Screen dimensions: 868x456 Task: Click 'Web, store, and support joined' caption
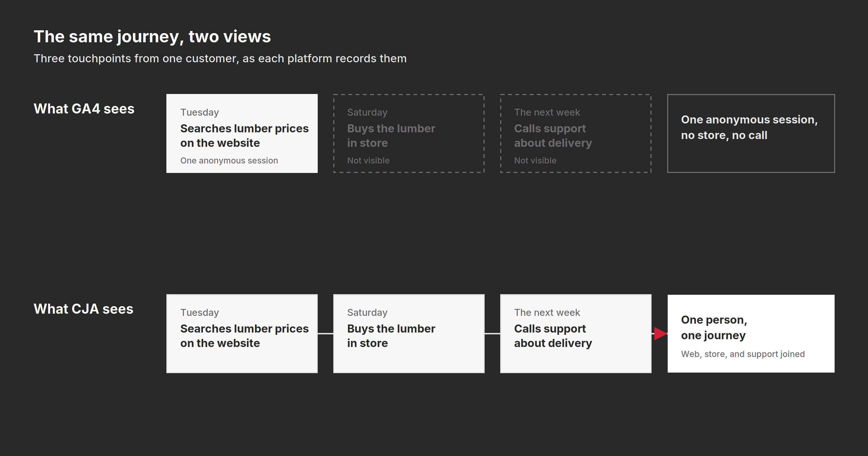pos(743,354)
